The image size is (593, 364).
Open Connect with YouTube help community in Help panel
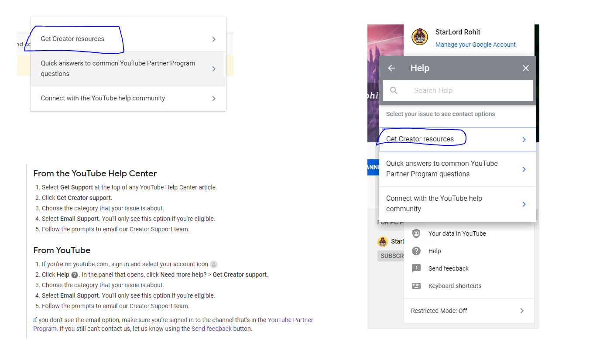click(x=457, y=204)
